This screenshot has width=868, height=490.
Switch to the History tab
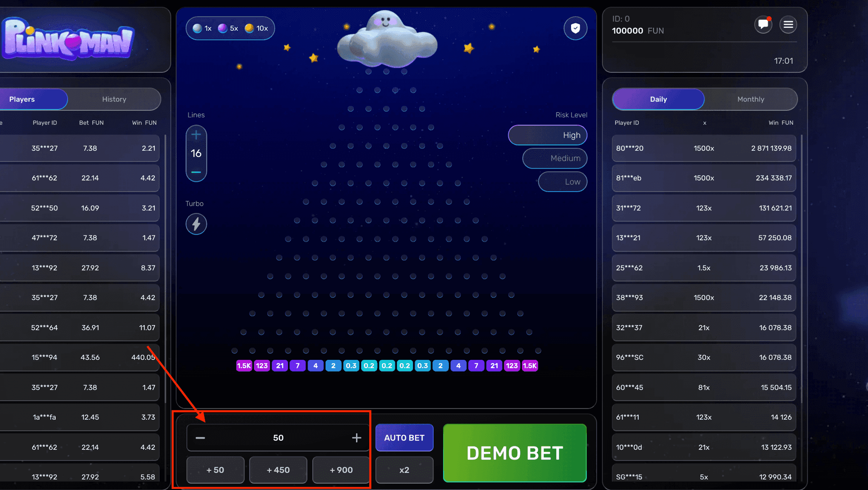coord(114,99)
